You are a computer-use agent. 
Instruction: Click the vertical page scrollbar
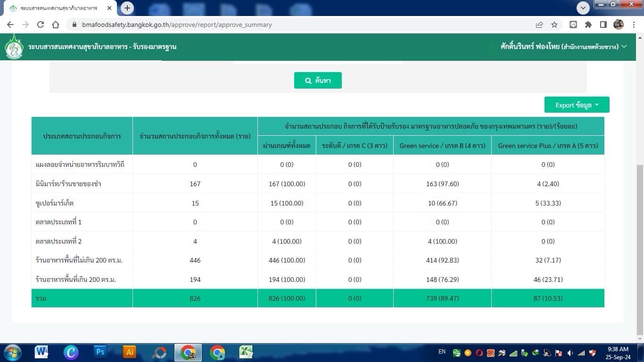[x=640, y=236]
